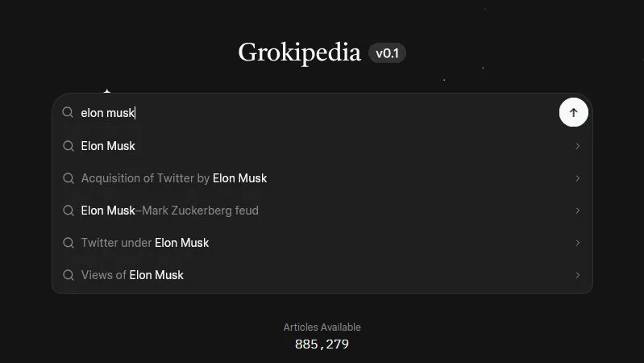The height and width of the screenshot is (363, 644).
Task: Select "Acquisition of Twitter by Elon Musk" suggestion
Action: coord(174,178)
